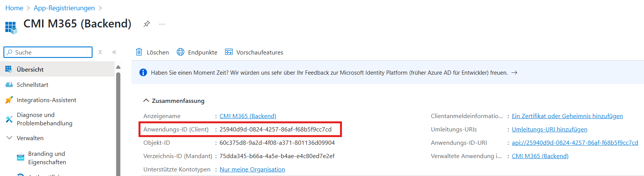
Task: Click the blue info icon in feedback banner
Action: pos(143,72)
